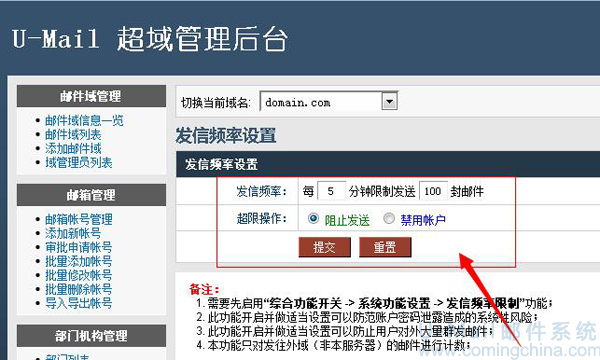600x360 pixels.
Task: Select the 阻止发送 radio button
Action: pyautogui.click(x=313, y=218)
